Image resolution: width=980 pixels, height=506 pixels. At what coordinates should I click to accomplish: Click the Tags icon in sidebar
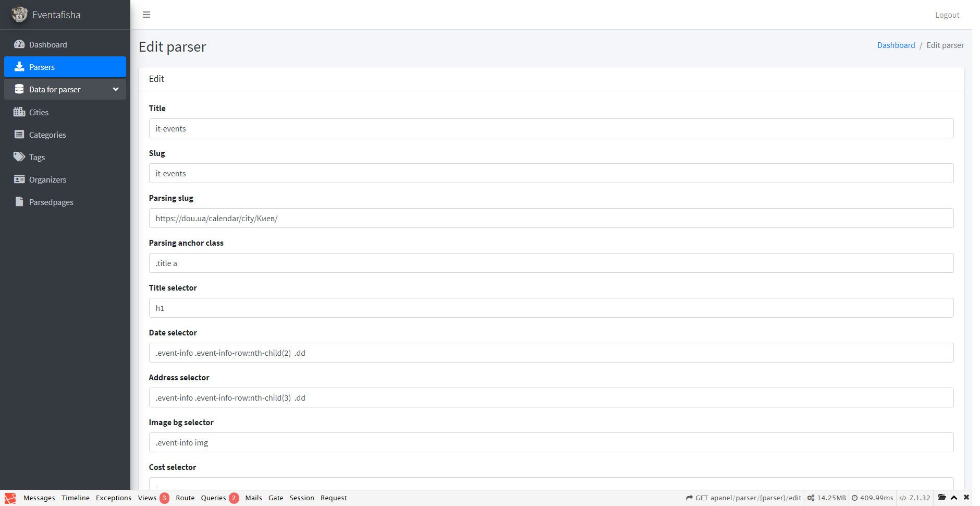coord(19,157)
